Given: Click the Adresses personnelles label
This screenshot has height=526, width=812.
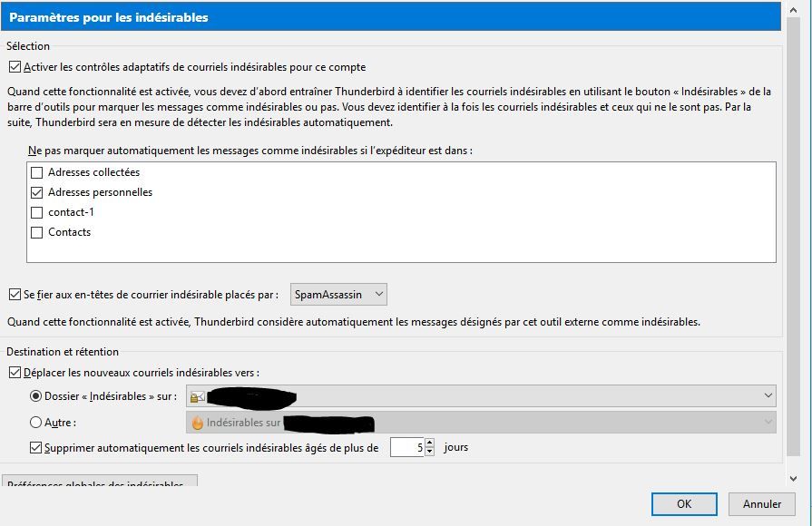Looking at the screenshot, I should point(101,192).
